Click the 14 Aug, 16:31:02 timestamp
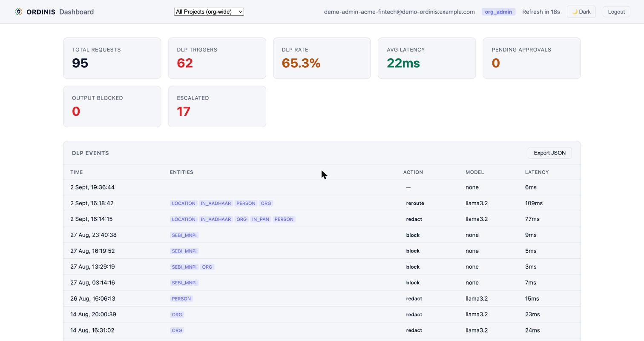The height and width of the screenshot is (341, 644). (x=92, y=330)
